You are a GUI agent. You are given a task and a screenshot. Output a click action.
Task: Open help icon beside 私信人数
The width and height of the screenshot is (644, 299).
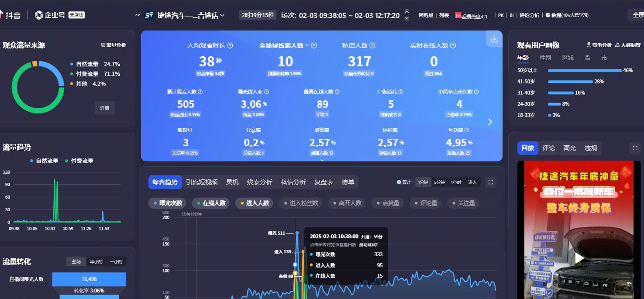pos(372,45)
